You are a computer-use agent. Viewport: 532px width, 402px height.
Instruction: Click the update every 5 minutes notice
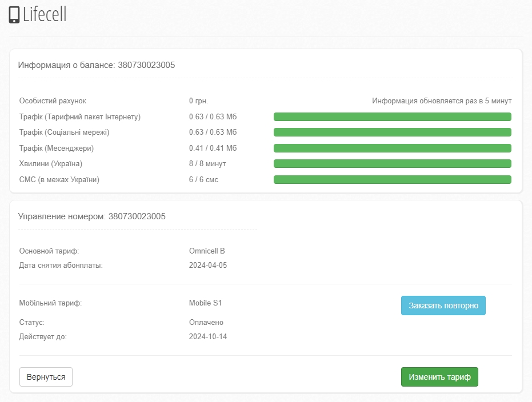click(x=442, y=101)
